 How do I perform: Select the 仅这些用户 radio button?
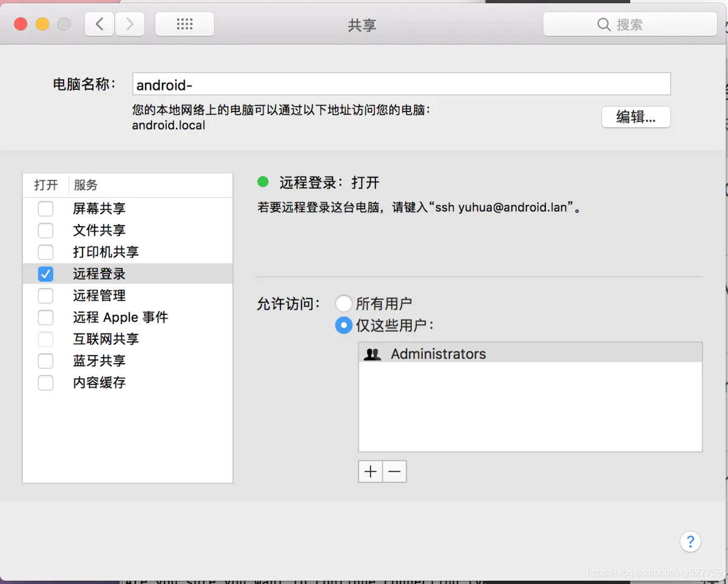coord(343,325)
